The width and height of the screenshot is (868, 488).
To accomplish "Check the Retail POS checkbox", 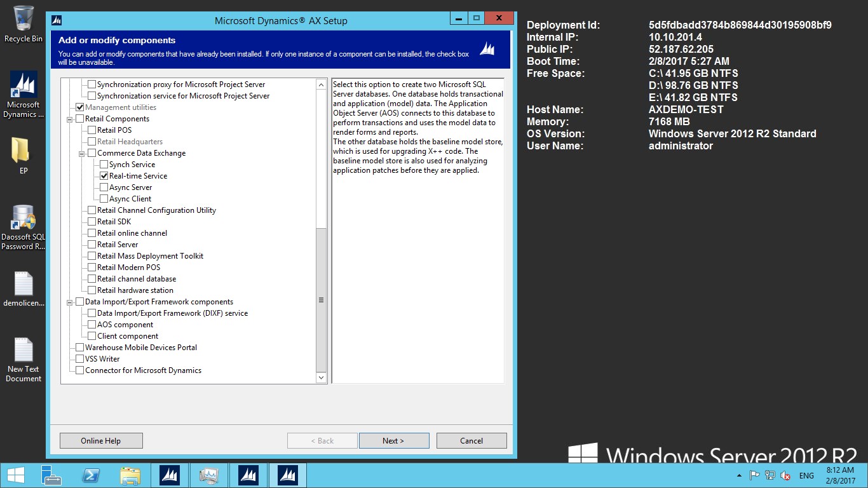I will click(92, 130).
